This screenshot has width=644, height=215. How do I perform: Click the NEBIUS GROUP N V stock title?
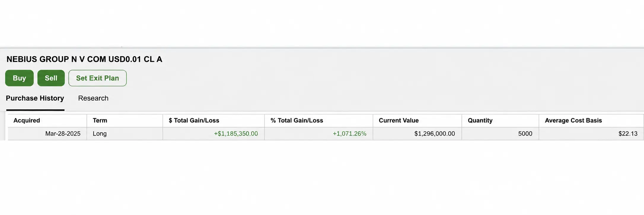[85, 59]
